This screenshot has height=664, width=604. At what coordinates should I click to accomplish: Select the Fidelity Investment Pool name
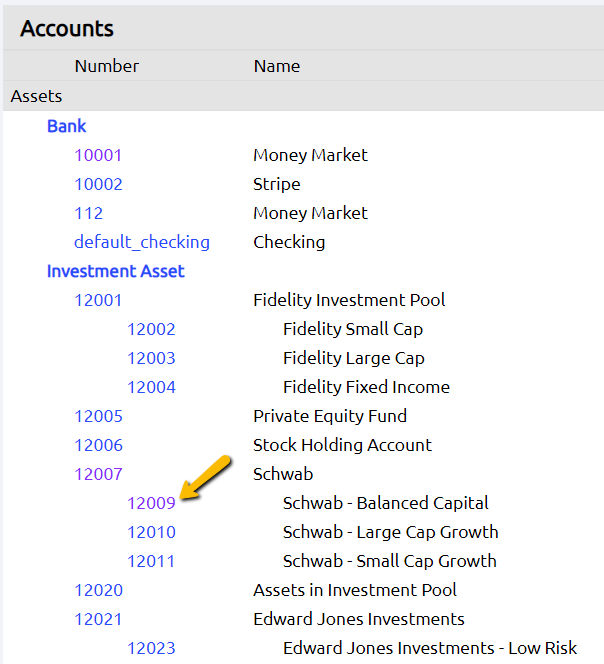click(x=349, y=300)
